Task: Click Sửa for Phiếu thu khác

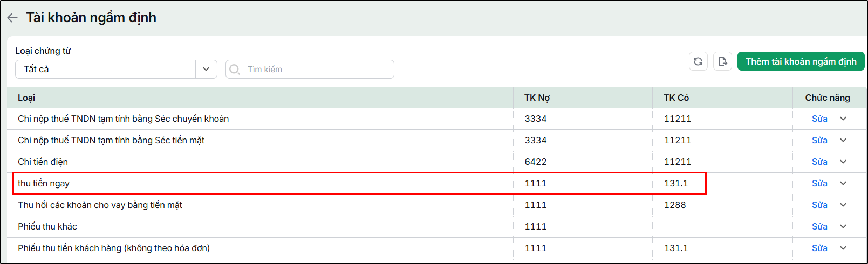Action: [x=819, y=226]
